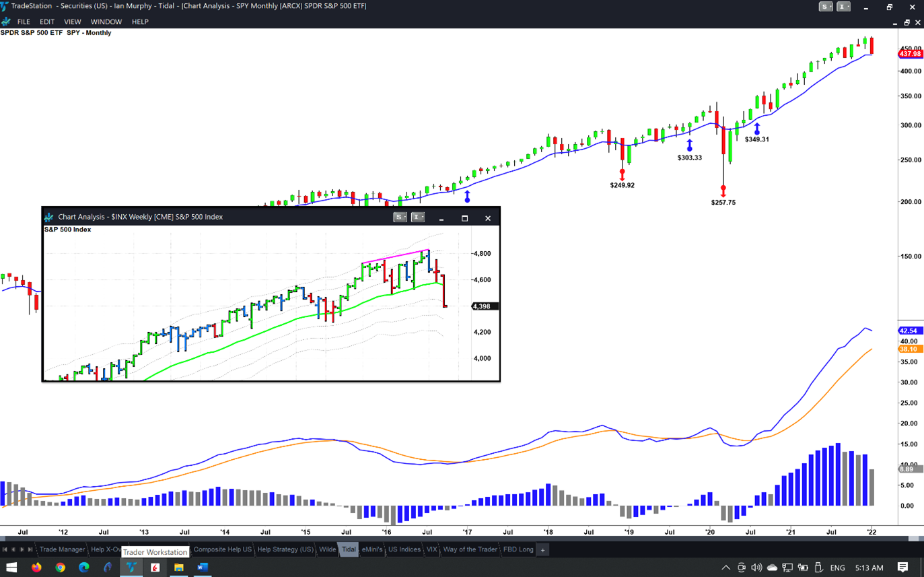Jump to first workspace tab using navigation arrow
This screenshot has width=924, height=577.
5,549
